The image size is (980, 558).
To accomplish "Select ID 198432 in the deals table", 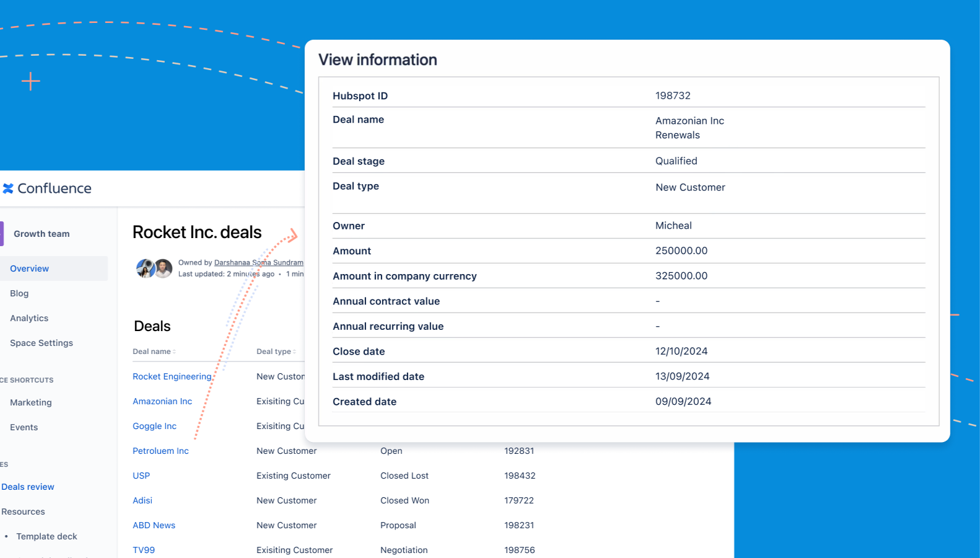I will coord(520,476).
